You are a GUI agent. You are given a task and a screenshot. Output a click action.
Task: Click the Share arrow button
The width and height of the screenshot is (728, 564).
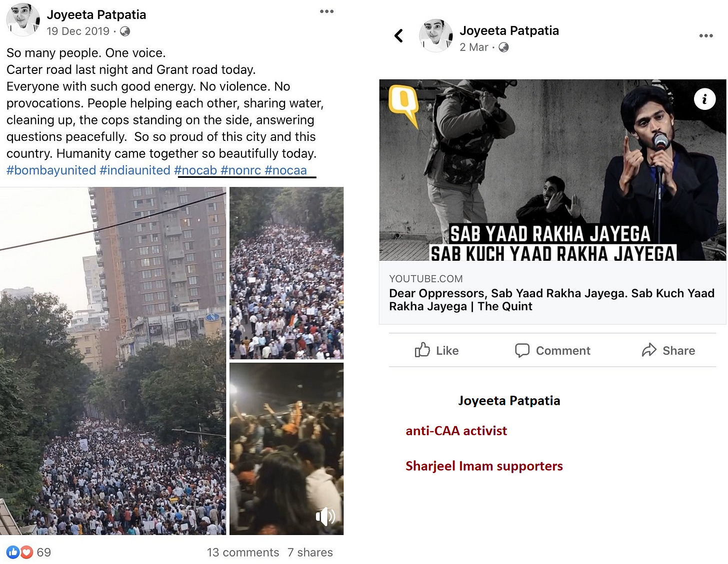(668, 350)
